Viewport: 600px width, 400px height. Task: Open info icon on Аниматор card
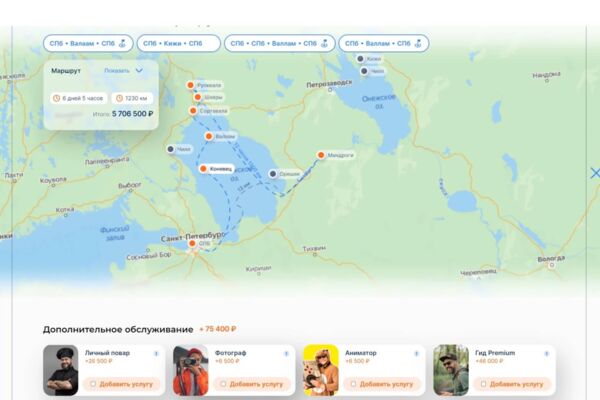point(416,354)
